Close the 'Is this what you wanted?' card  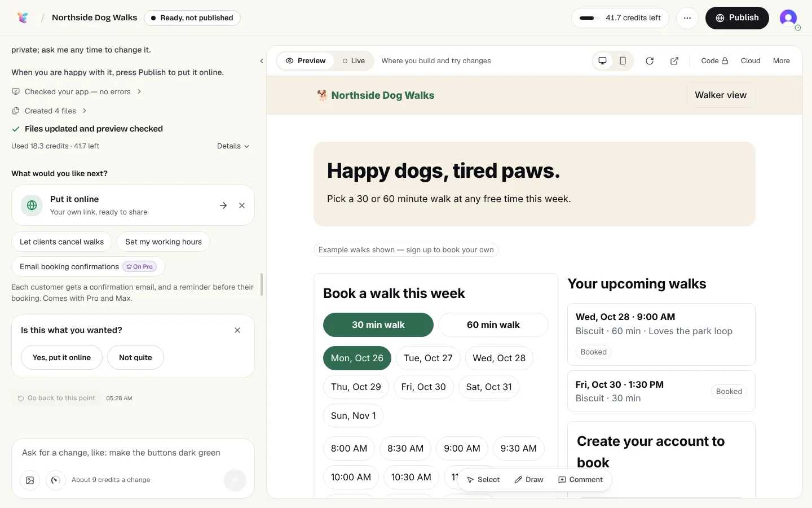tap(237, 330)
